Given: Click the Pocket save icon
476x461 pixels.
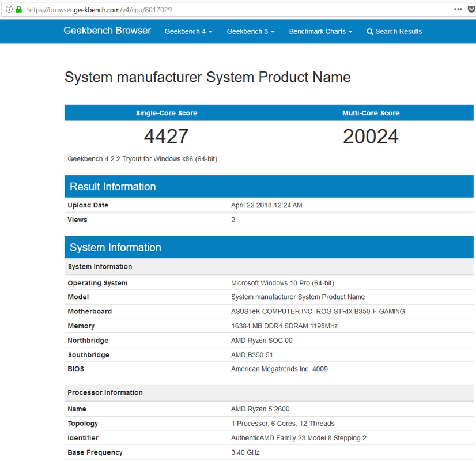Looking at the screenshot, I should 471,9.
